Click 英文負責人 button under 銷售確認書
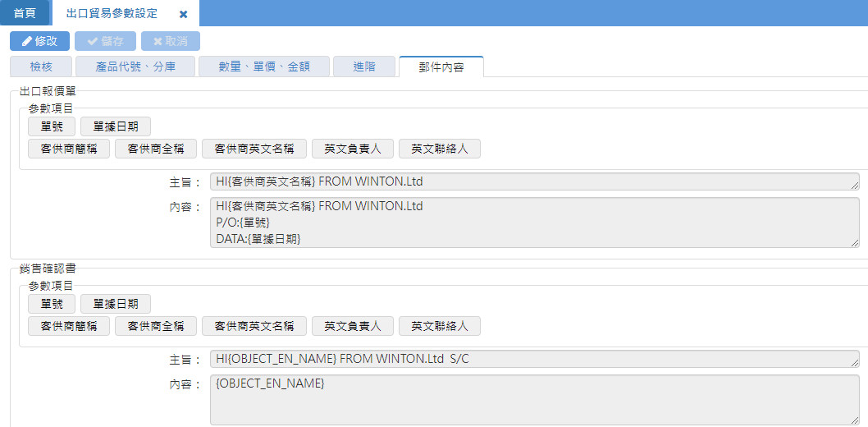868x427 pixels. point(353,326)
